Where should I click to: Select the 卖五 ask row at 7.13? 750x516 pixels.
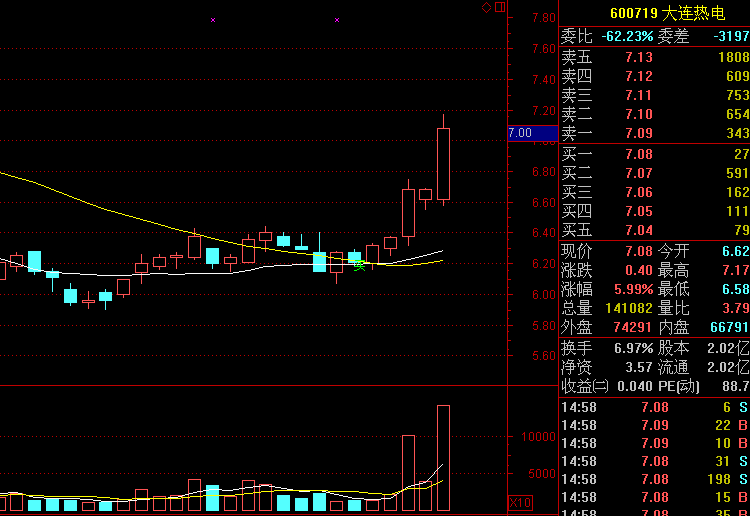coord(654,57)
